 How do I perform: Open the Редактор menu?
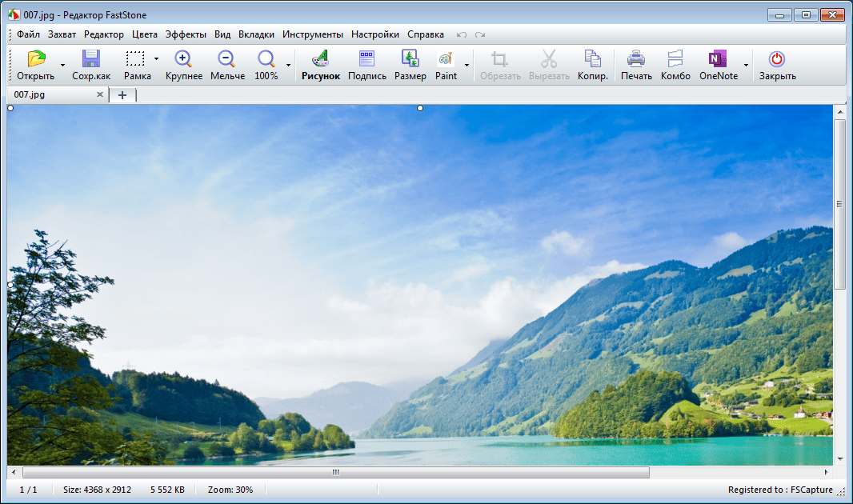[x=104, y=34]
